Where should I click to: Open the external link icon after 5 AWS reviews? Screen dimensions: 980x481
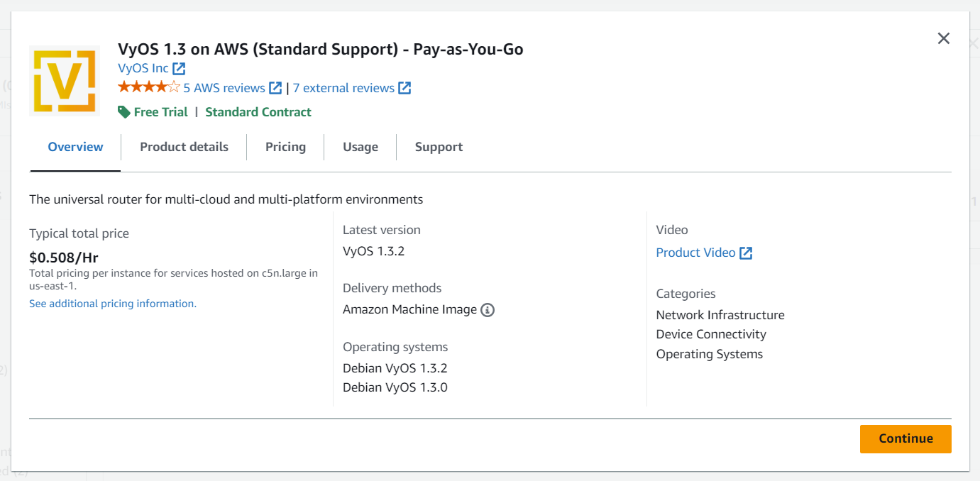click(x=275, y=87)
